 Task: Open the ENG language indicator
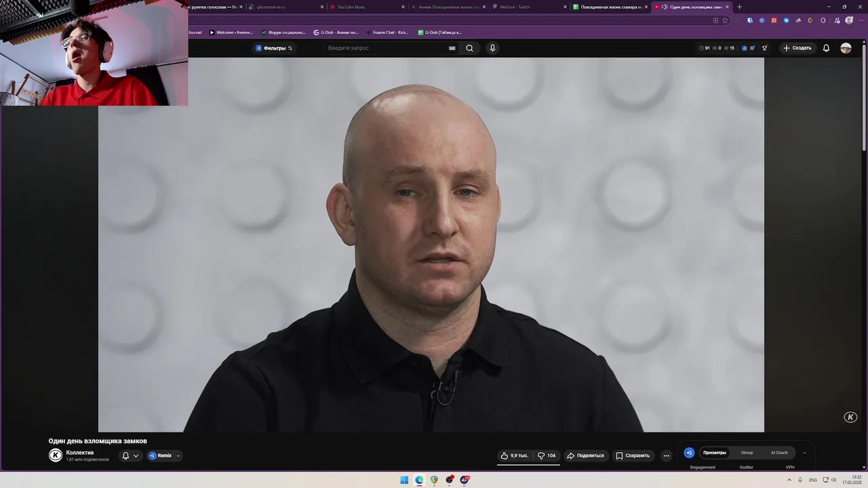[813, 480]
